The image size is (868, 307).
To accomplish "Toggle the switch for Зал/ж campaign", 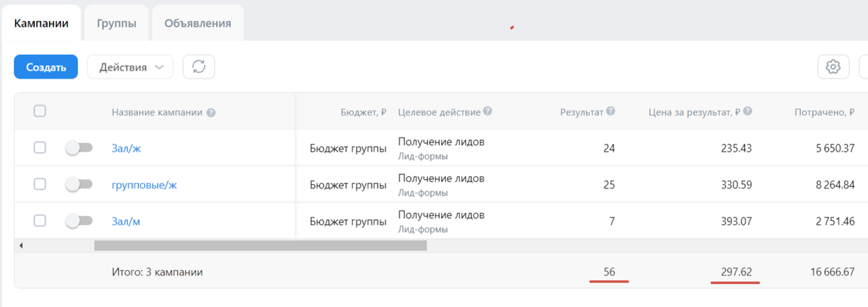I will point(79,147).
